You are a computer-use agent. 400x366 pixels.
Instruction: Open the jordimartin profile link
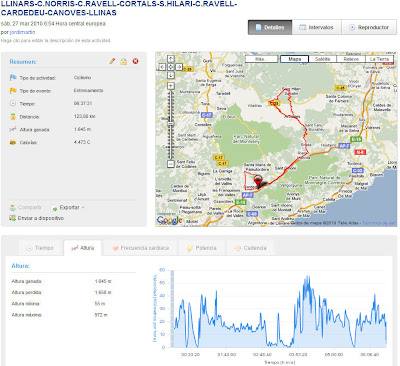pos(22,32)
